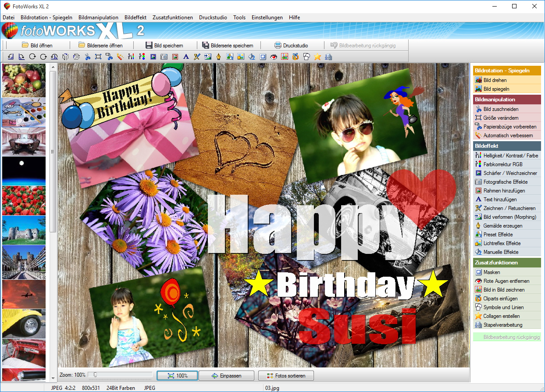Open Helligkeit/Kontrast/Farbe in the Bildeffekt panel
The width and height of the screenshot is (545, 392).
pyautogui.click(x=506, y=155)
